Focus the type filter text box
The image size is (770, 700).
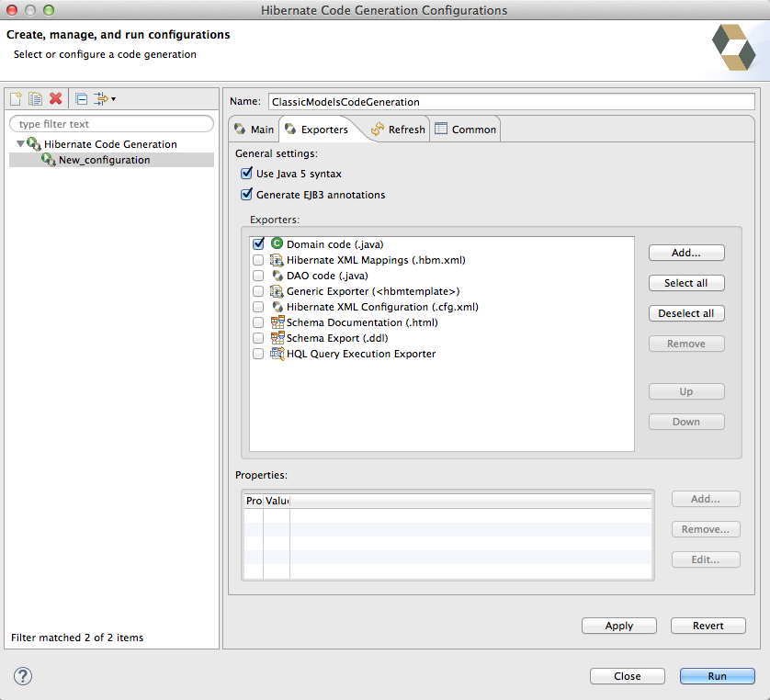click(111, 124)
